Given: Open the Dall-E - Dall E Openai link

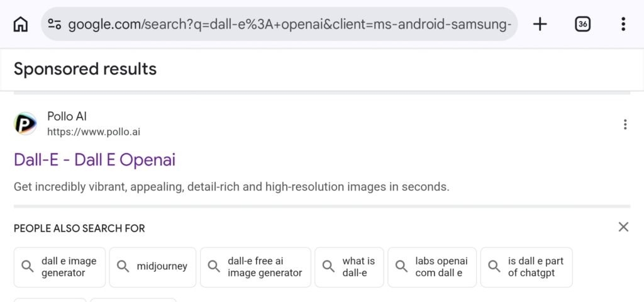Looking at the screenshot, I should point(94,160).
